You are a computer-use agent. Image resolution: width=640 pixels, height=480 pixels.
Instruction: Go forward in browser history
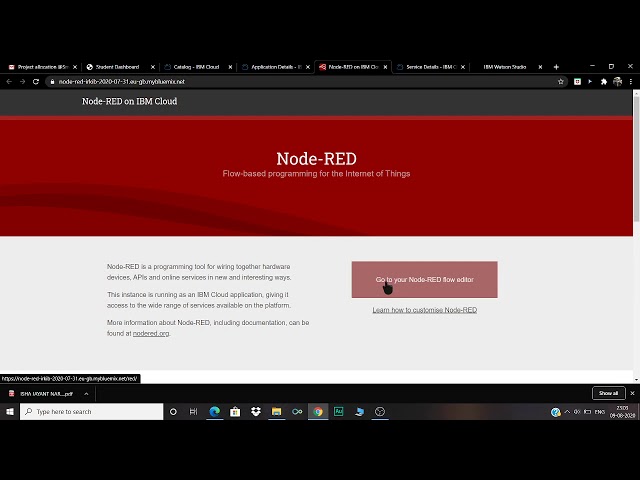click(x=22, y=82)
